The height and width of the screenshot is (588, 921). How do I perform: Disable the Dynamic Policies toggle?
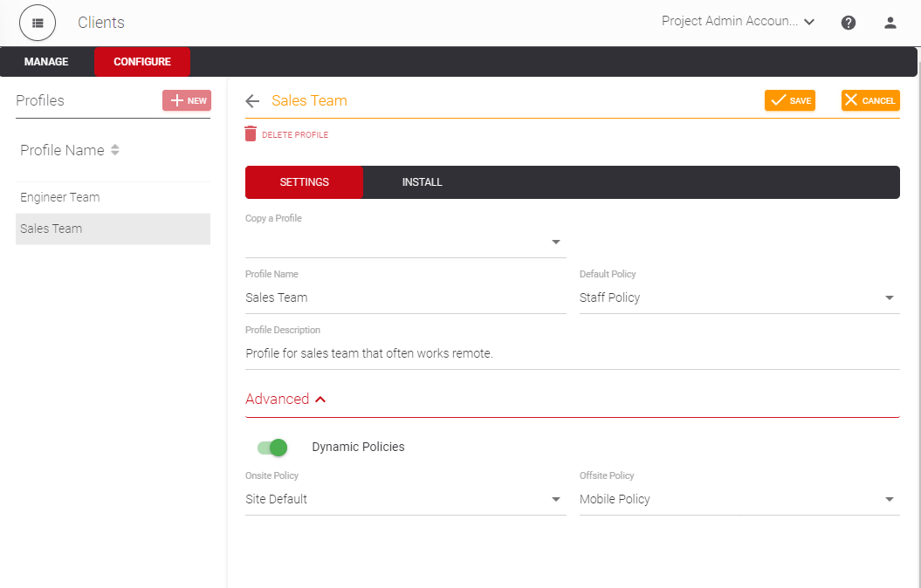click(273, 447)
